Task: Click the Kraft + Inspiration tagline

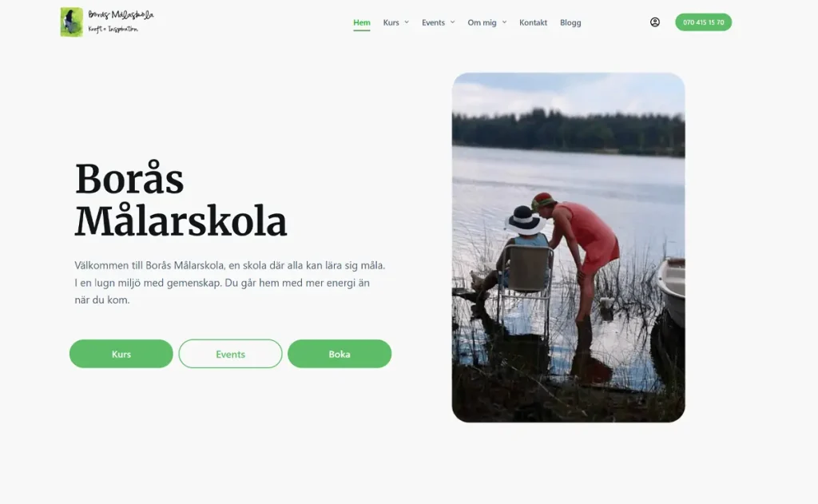Action: 113,30
